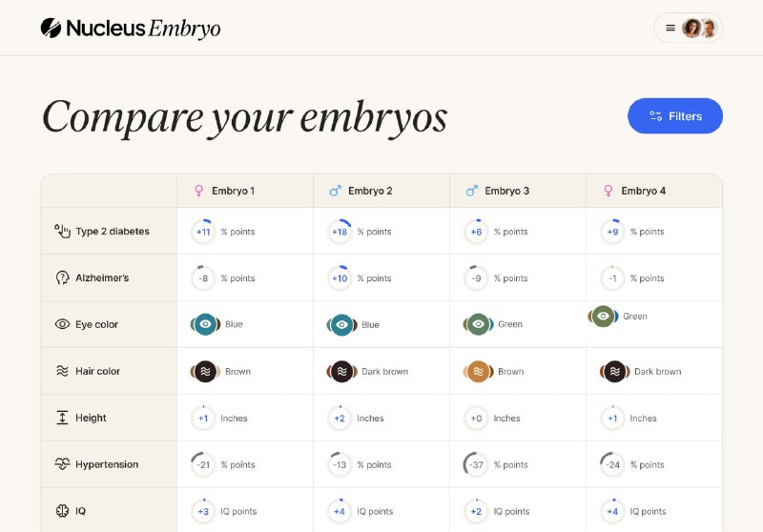Screen dimensions: 763x532
Task: Click the -24 hypertension gauge for Embryo 4
Action: (x=612, y=464)
